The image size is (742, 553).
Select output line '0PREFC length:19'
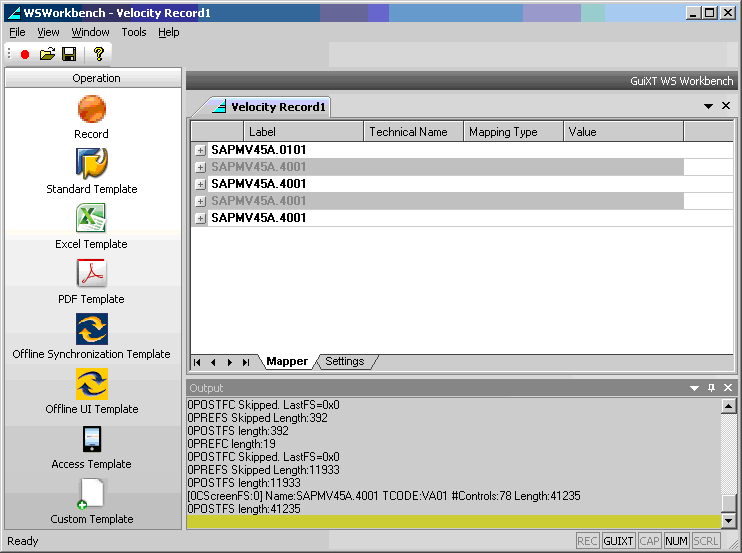pyautogui.click(x=231, y=444)
